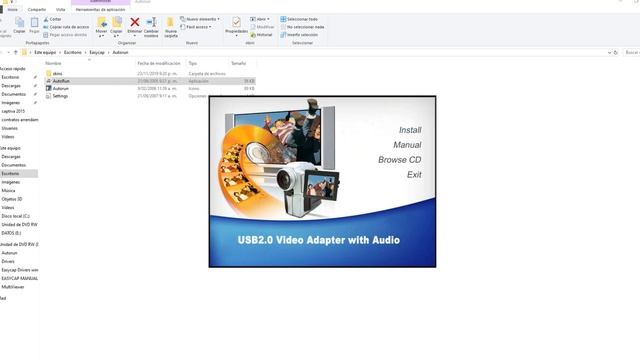The image size is (640, 360).
Task: Select Este equipo in navigation pane
Action: tap(10, 148)
